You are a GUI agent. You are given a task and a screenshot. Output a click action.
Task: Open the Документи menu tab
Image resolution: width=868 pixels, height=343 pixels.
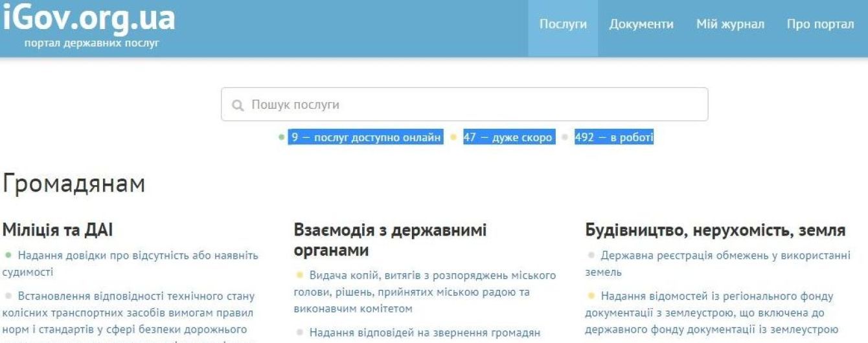[x=641, y=25]
